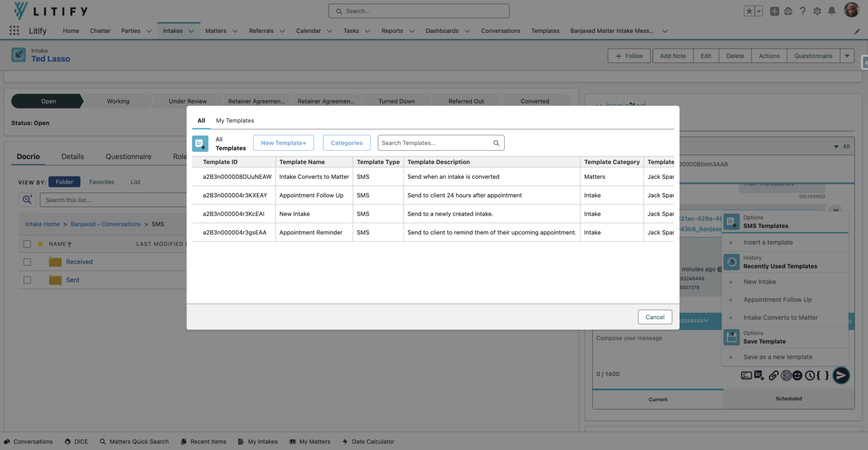Image resolution: width=868 pixels, height=450 pixels.
Task: Open the App Launcher grid icon
Action: coord(14,30)
